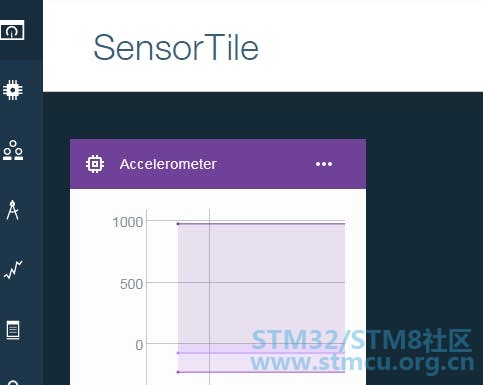Select the top series start point near 1000
483x385 pixels.
178,224
